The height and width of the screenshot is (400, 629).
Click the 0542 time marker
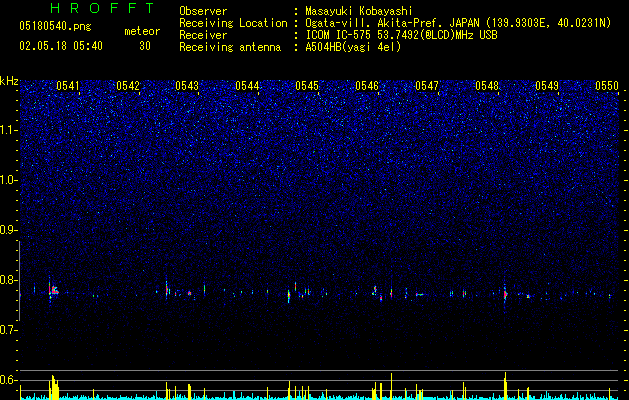128,86
